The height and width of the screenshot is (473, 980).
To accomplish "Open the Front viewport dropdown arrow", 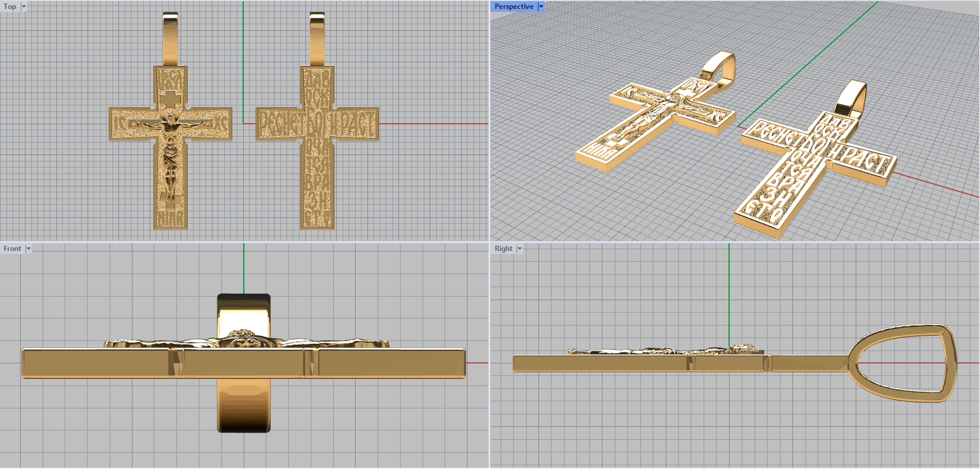I will point(28,249).
